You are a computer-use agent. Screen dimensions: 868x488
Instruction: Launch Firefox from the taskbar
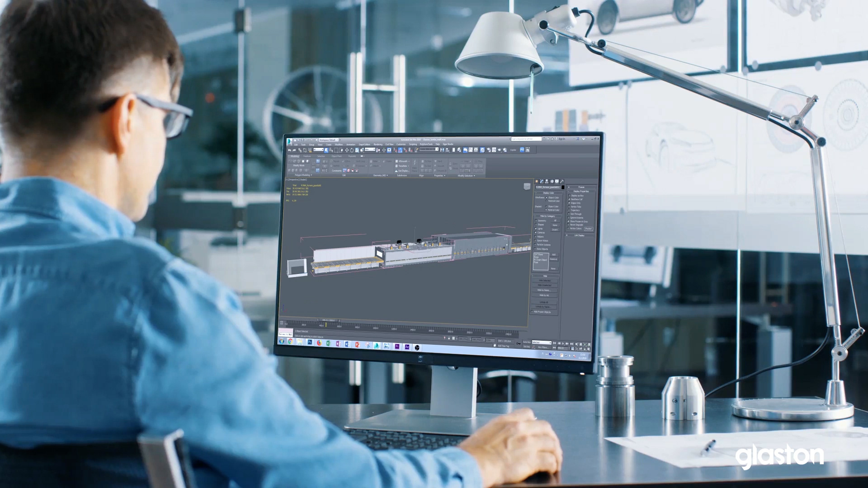point(319,343)
